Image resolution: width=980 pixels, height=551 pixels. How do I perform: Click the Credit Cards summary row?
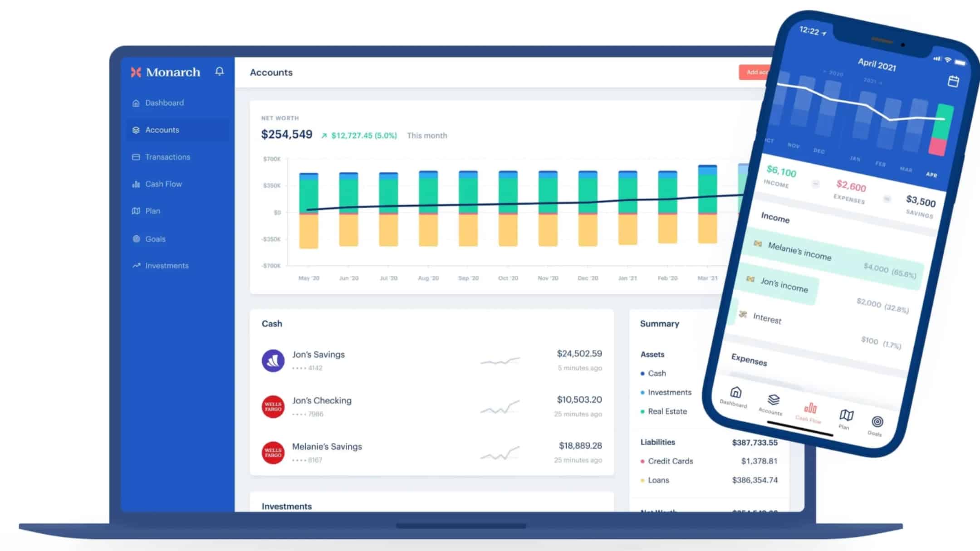coord(709,461)
